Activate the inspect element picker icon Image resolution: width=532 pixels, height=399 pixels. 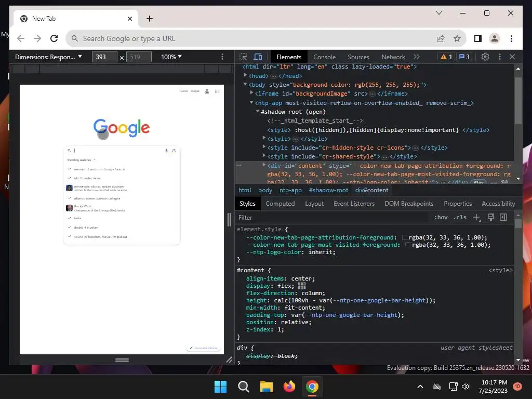(243, 57)
